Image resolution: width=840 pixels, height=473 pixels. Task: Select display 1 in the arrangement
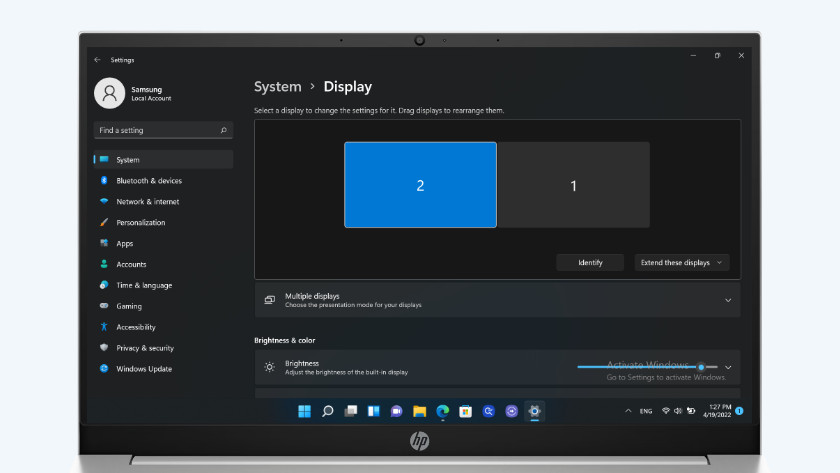pos(573,185)
